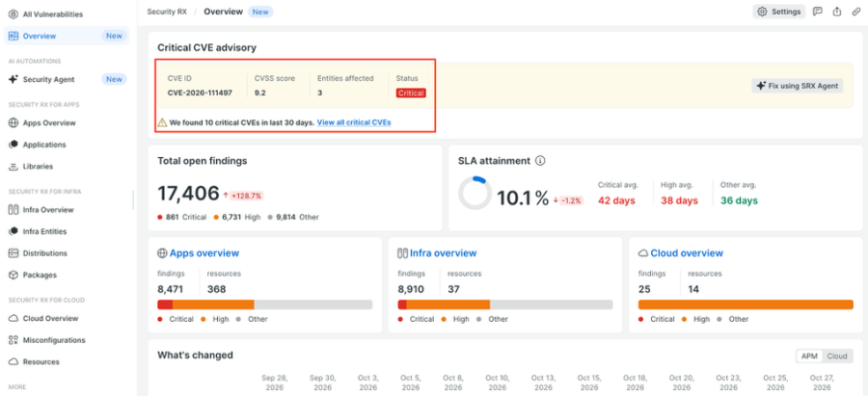Switch What's changed to APM
868x396 pixels.
(x=809, y=356)
